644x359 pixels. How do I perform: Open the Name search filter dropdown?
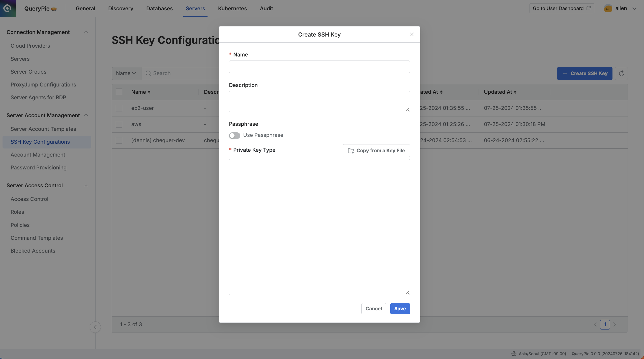(x=126, y=73)
